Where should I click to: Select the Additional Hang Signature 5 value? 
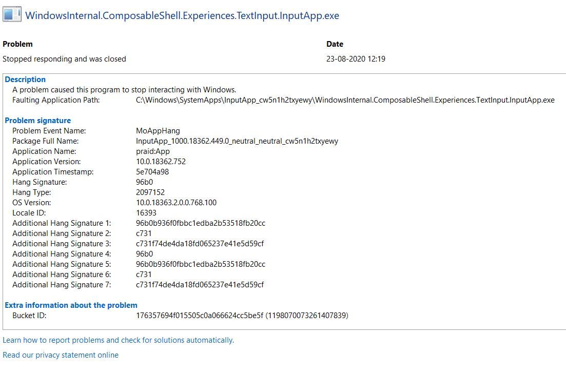201,264
